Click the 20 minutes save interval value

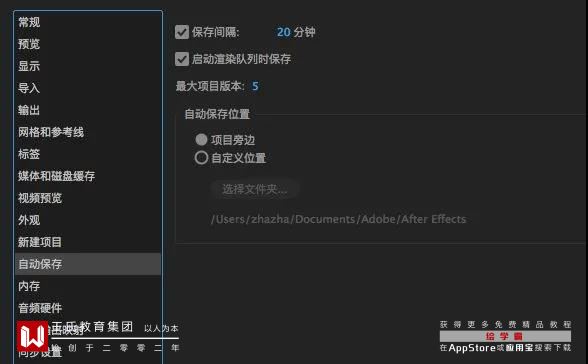point(284,32)
